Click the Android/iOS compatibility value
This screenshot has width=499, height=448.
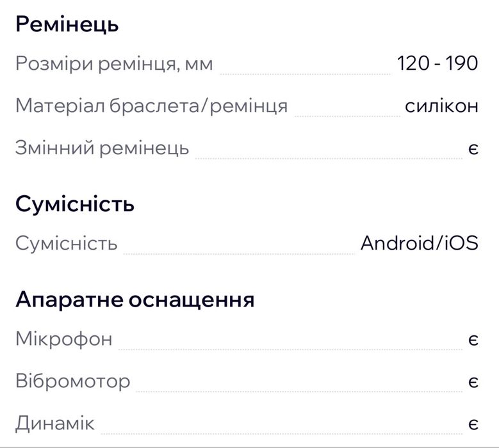(x=420, y=243)
